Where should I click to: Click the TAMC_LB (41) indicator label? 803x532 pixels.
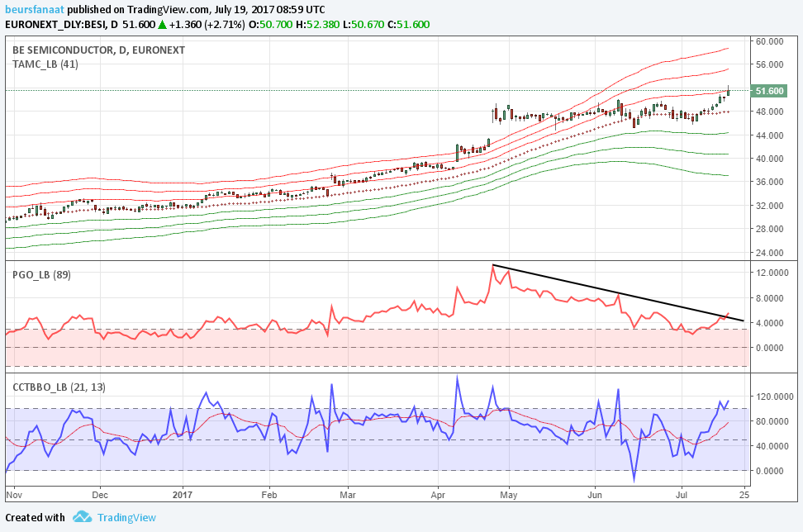pos(45,64)
